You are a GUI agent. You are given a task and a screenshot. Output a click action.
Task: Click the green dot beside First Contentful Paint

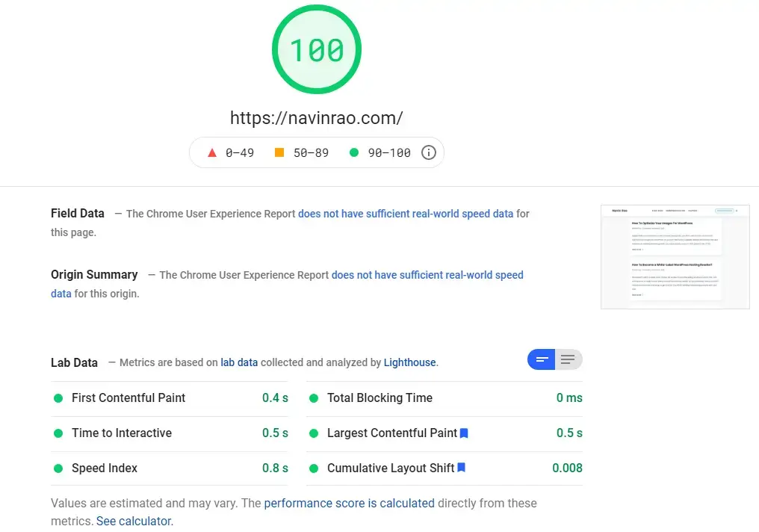coord(58,398)
